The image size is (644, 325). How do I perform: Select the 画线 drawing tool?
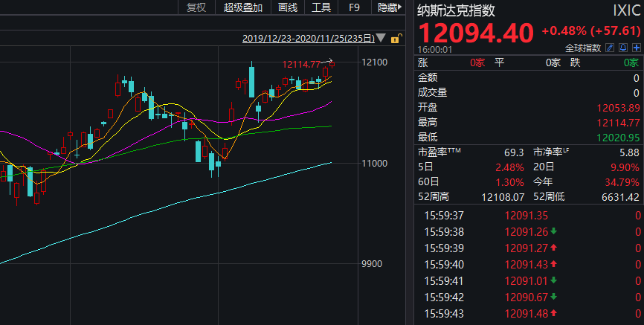288,7
